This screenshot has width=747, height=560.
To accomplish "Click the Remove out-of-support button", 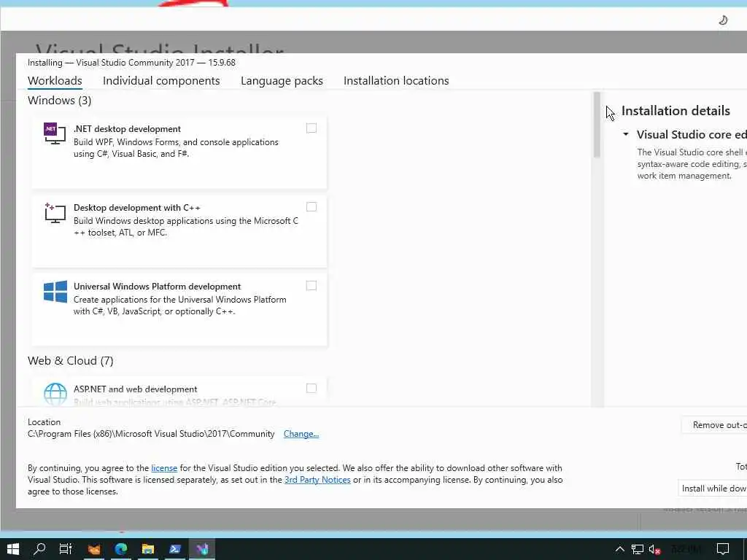I will pyautogui.click(x=715, y=425).
